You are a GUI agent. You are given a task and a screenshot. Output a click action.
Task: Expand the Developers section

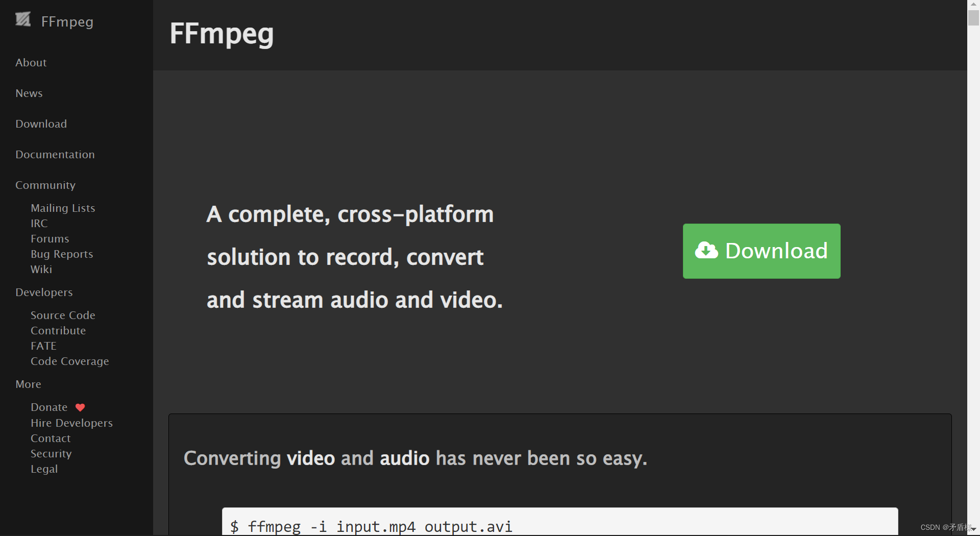pos(43,292)
